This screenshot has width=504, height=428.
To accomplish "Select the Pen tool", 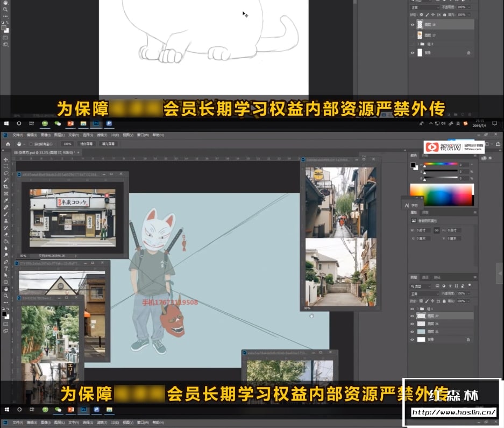I will (x=6, y=262).
